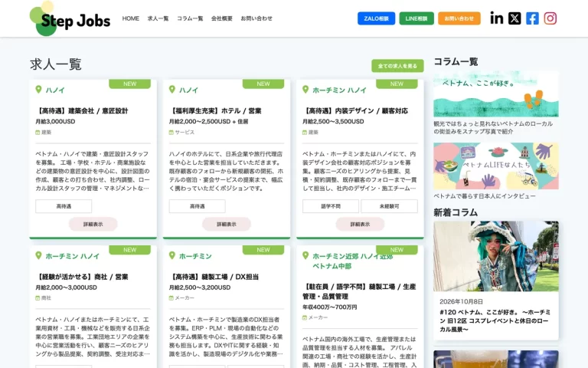Image resolution: width=588 pixels, height=368 pixels.
Task: Open article #120 ベトナム、ここが好き。
Action: tap(495, 320)
